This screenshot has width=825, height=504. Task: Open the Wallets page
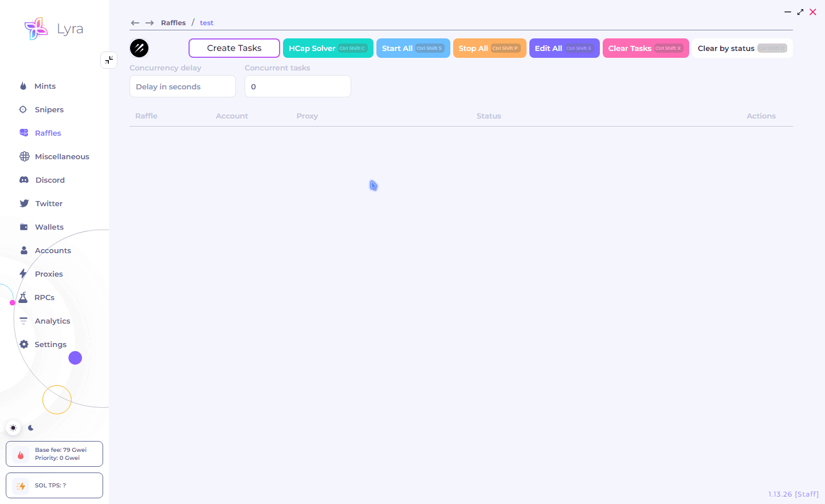pyautogui.click(x=49, y=227)
